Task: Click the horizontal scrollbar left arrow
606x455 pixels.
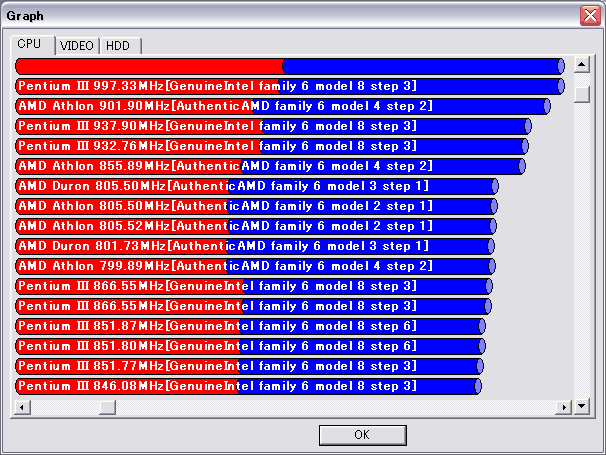Action: (x=22, y=407)
